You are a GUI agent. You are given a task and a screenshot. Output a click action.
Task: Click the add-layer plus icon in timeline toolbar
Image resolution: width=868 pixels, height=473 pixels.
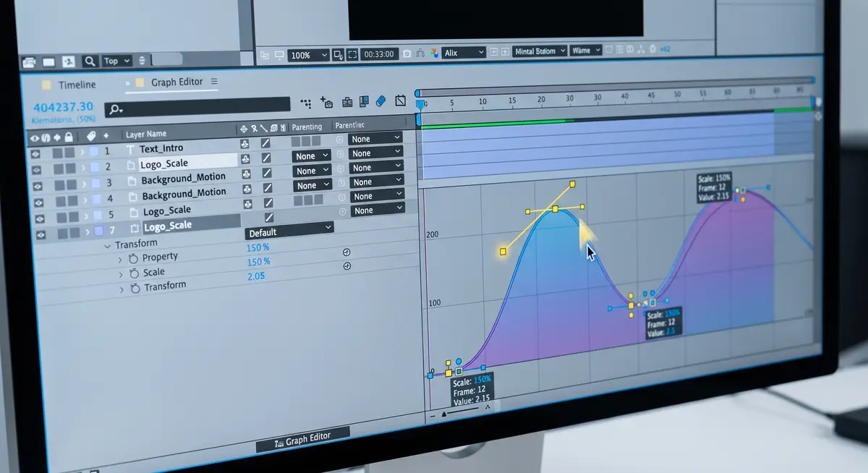point(326,103)
